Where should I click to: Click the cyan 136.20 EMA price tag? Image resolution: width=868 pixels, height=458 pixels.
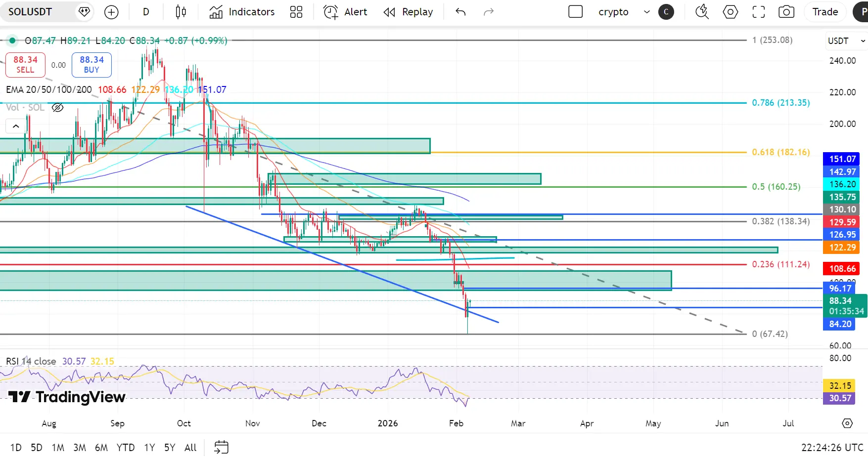pos(842,184)
